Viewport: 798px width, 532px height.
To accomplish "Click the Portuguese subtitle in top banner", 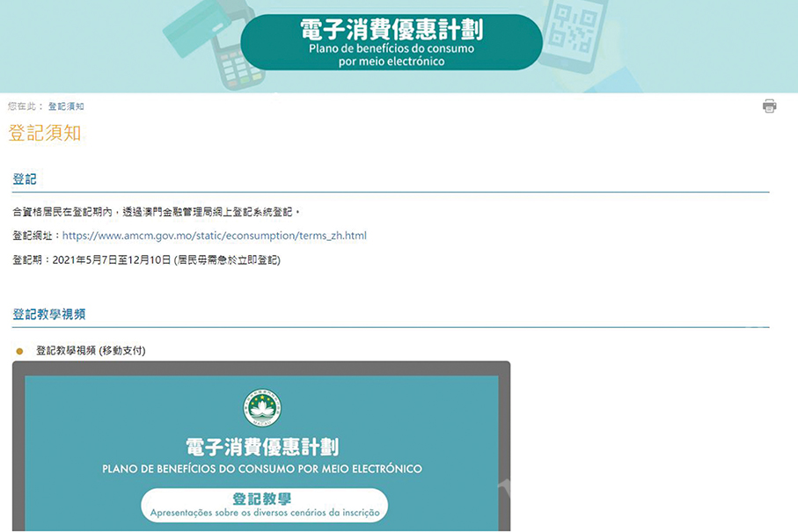I will (391, 55).
